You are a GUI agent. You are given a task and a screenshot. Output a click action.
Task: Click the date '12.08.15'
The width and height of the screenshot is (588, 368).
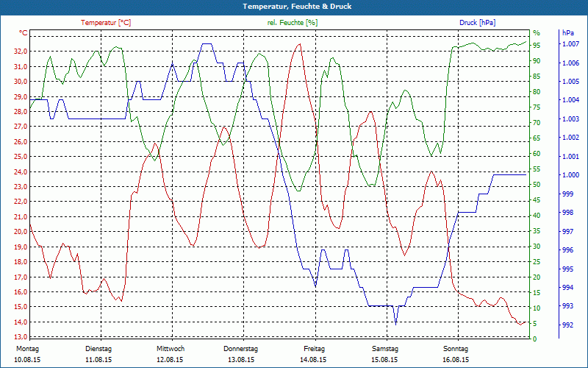170,360
